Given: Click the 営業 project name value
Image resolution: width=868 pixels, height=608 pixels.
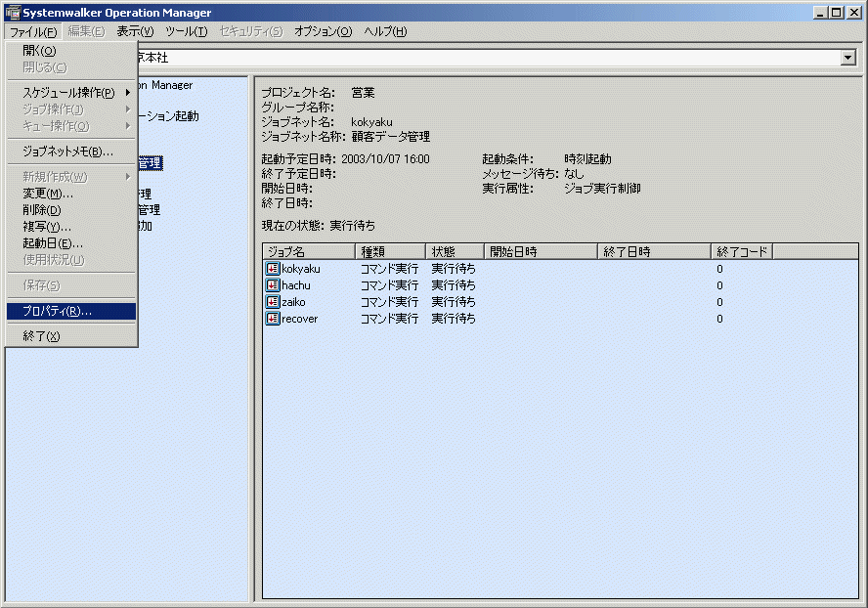Looking at the screenshot, I should pos(364,93).
